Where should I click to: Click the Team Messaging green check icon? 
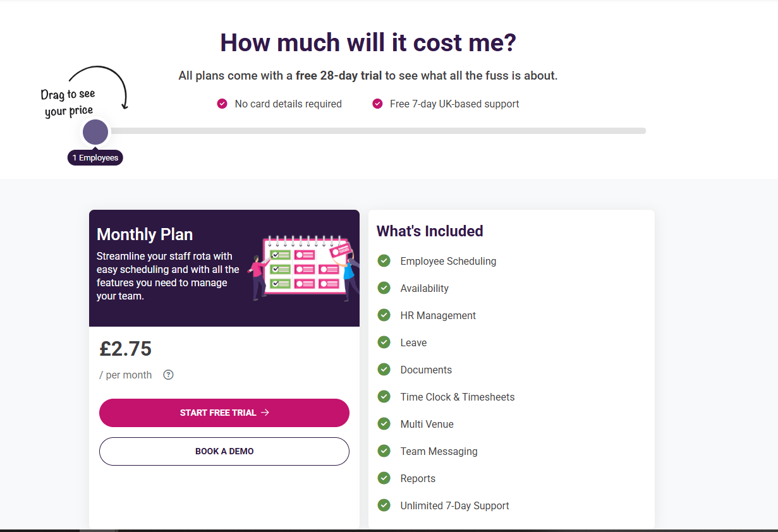[384, 451]
